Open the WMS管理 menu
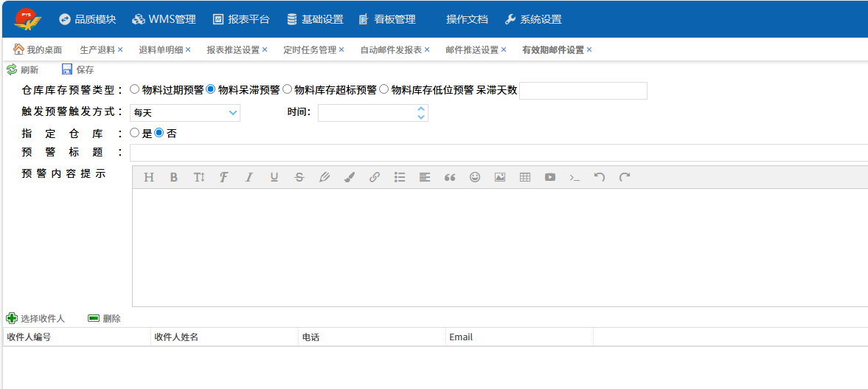The height and width of the screenshot is (389, 868). tap(165, 19)
